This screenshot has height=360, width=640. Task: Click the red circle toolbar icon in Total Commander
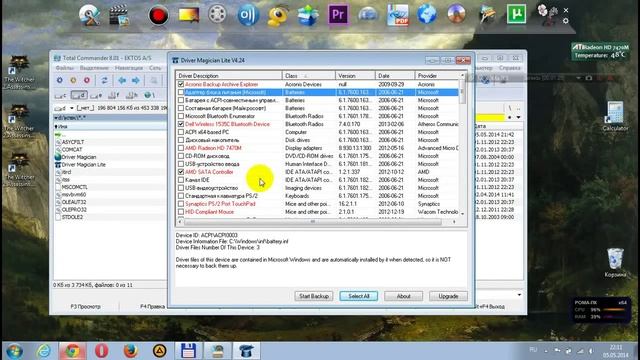pos(87,80)
